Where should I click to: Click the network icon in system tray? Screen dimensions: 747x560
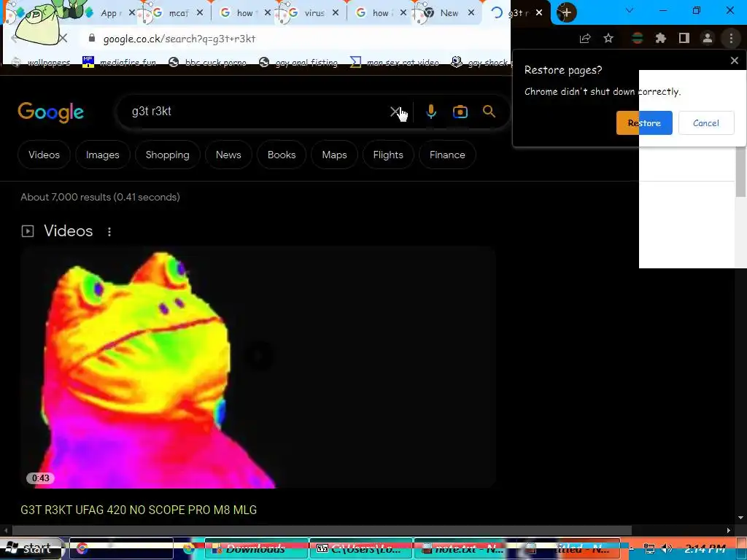[x=649, y=548]
